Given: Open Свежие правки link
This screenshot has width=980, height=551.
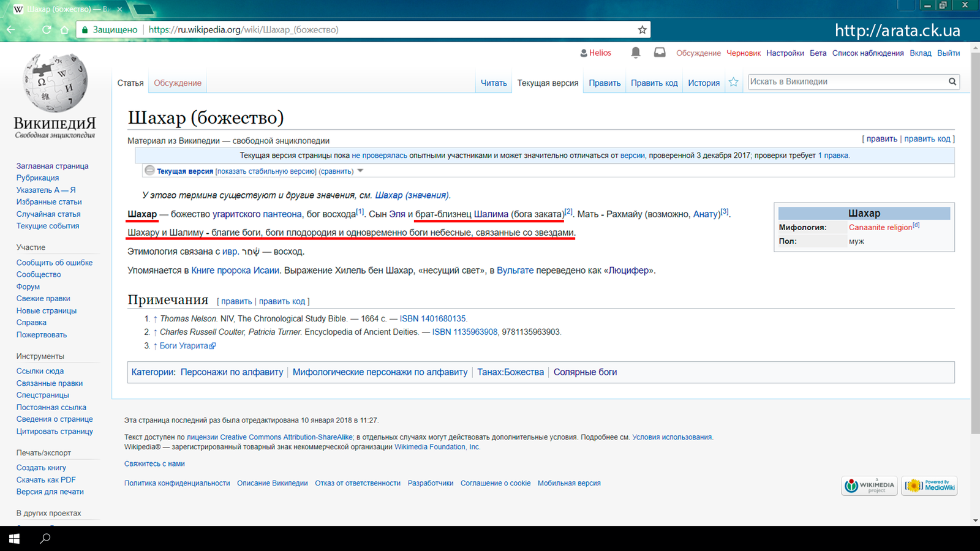Looking at the screenshot, I should point(43,299).
